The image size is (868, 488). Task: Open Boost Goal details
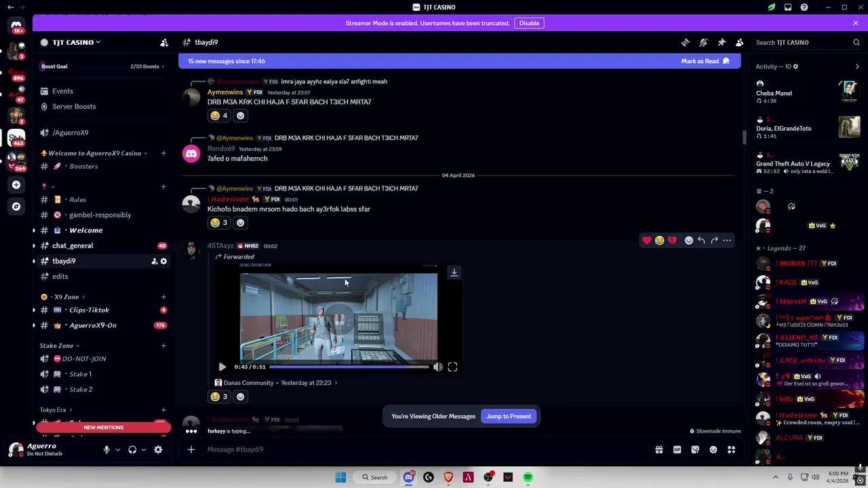click(102, 66)
